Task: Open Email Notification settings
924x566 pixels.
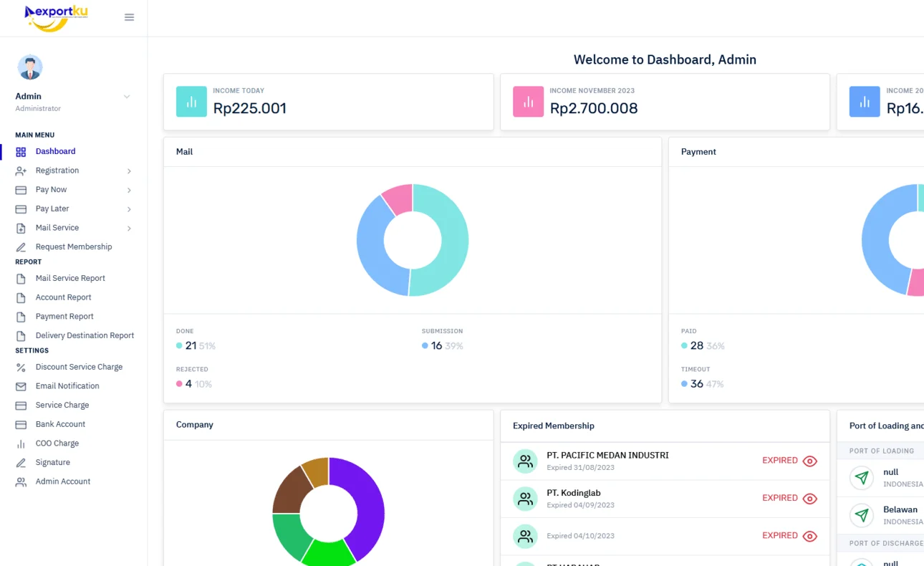Action: pyautogui.click(x=67, y=386)
